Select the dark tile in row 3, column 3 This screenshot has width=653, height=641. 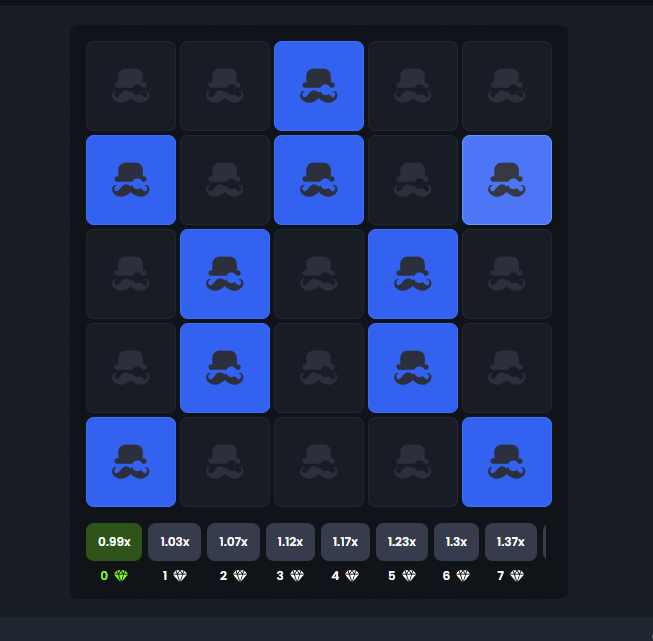(x=319, y=274)
